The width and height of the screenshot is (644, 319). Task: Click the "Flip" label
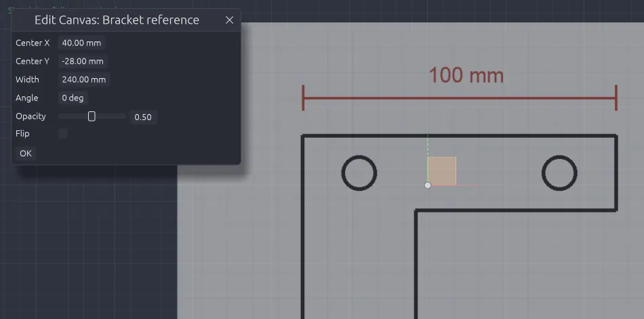coord(22,134)
